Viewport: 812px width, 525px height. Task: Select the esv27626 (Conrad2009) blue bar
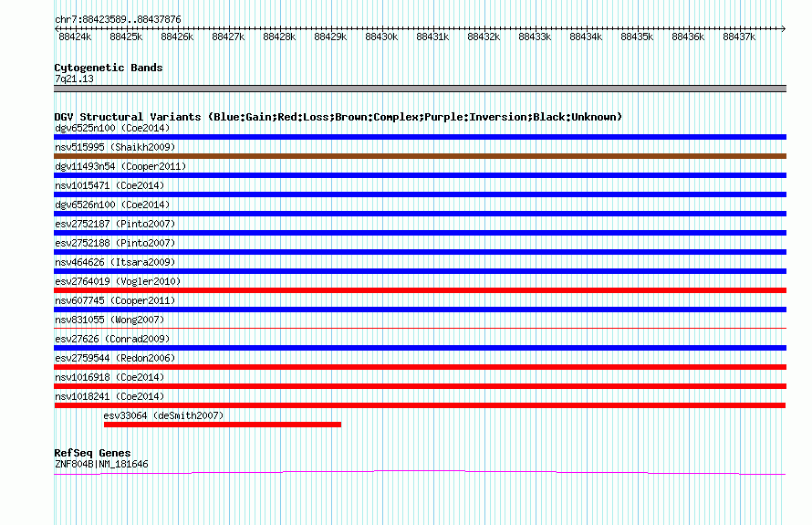pos(420,348)
